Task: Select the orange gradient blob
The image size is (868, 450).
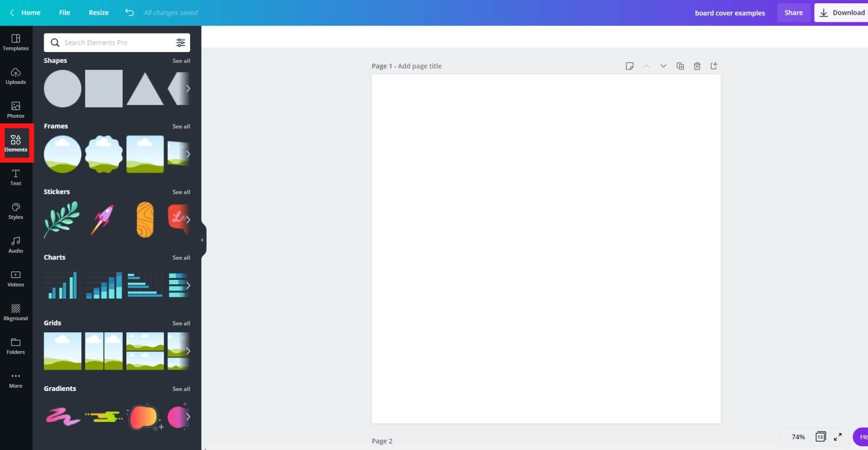Action: 144,417
